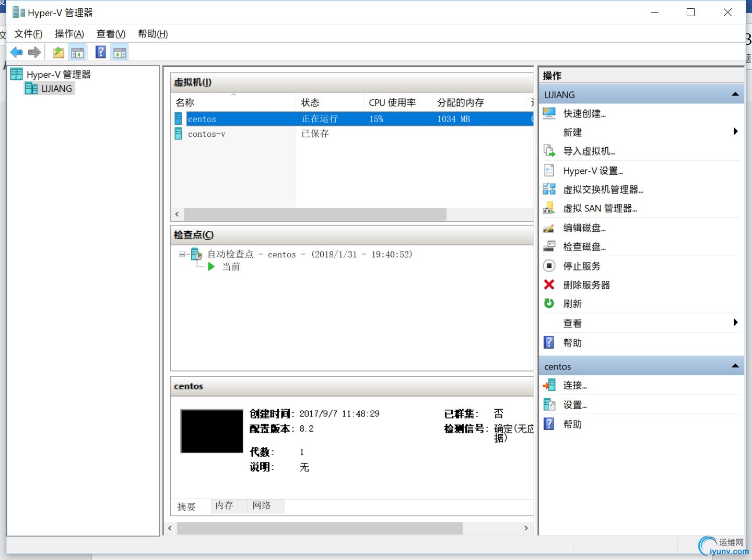Switch to the 摘要 tab
Screen dimensions: 752x560
186,507
